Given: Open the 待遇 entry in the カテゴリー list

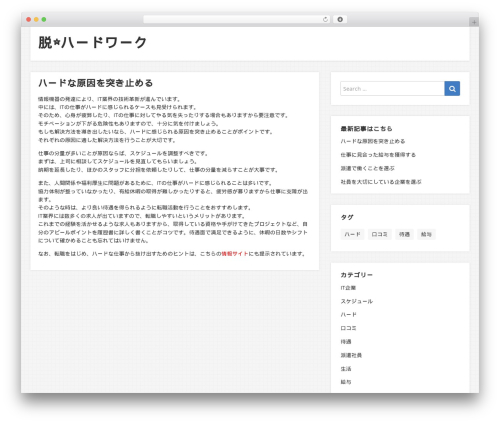Looking at the screenshot, I should click(x=346, y=342).
